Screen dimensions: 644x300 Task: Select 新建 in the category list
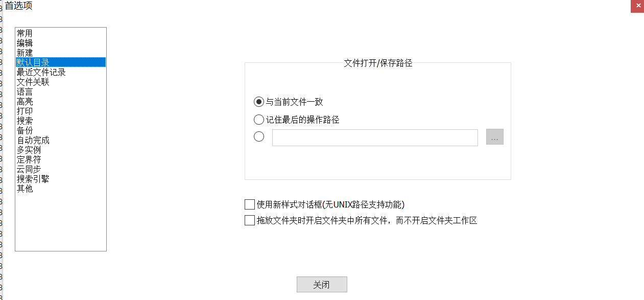click(x=25, y=53)
